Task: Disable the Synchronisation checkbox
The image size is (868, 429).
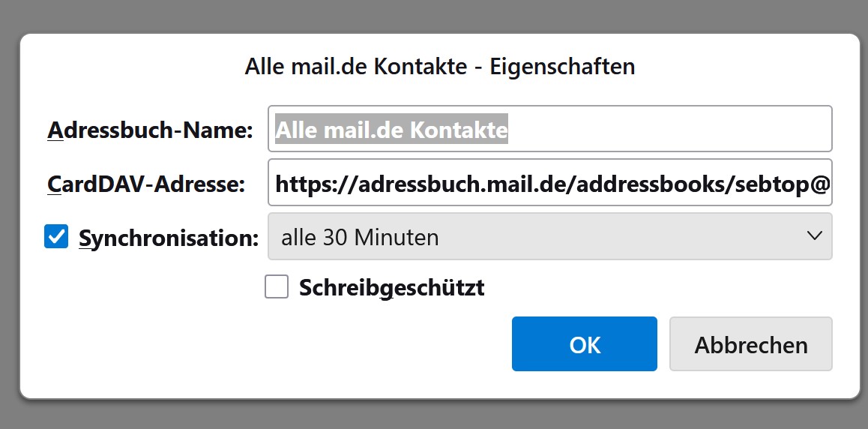Action: [x=56, y=236]
